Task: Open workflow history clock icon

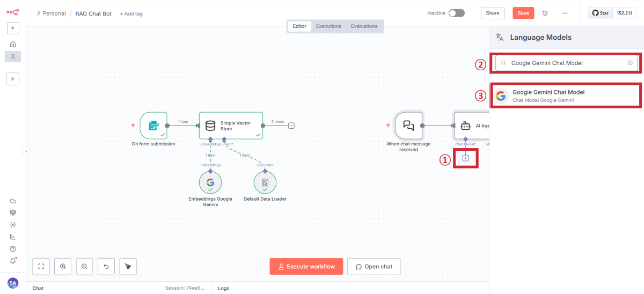Action: (545, 13)
